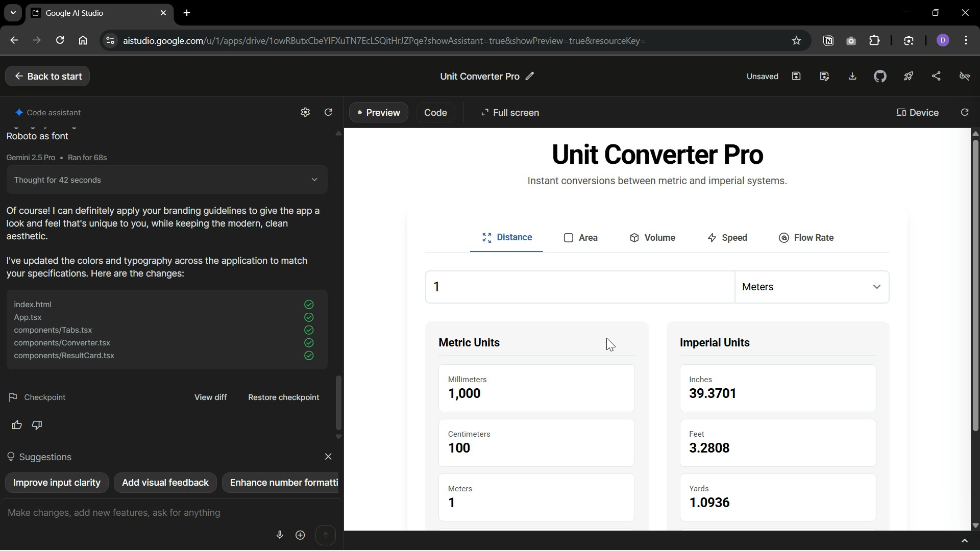This screenshot has width=980, height=551.
Task: Toggle Device preview mode
Action: [918, 113]
